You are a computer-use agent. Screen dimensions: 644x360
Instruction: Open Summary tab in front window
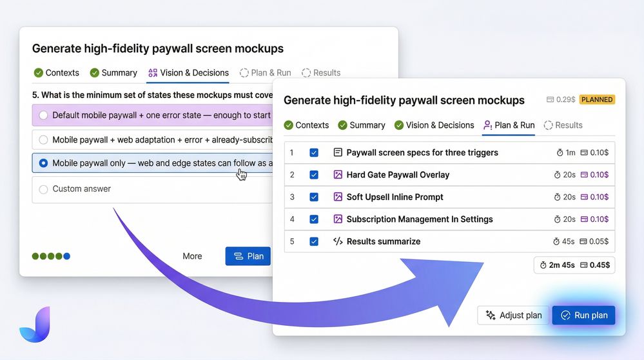coord(362,125)
